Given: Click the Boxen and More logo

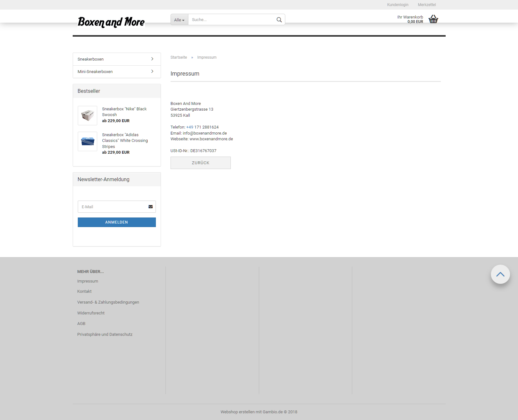Looking at the screenshot, I should pos(111,22).
